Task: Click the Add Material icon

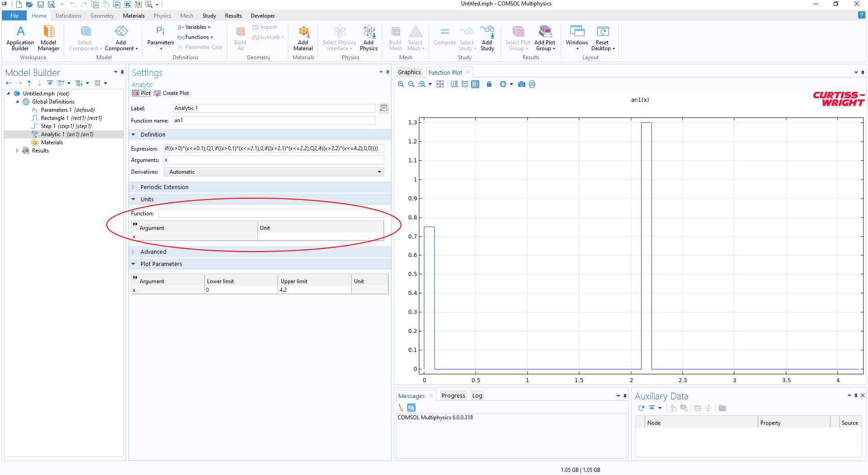Action: pyautogui.click(x=303, y=38)
